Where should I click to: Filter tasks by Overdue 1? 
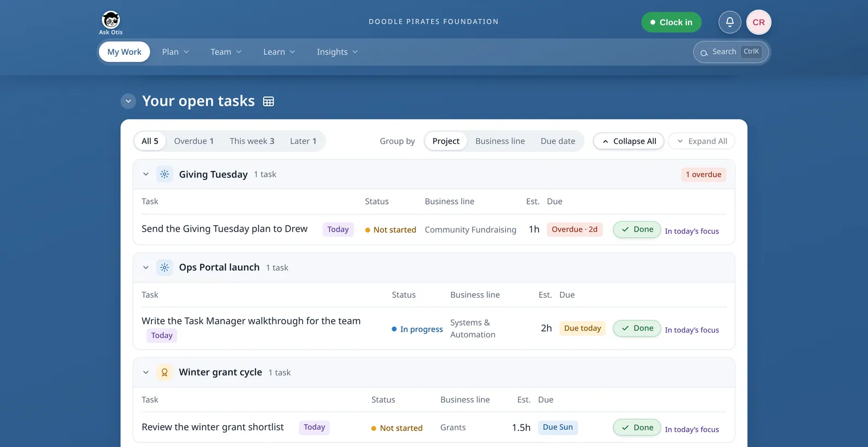click(194, 141)
